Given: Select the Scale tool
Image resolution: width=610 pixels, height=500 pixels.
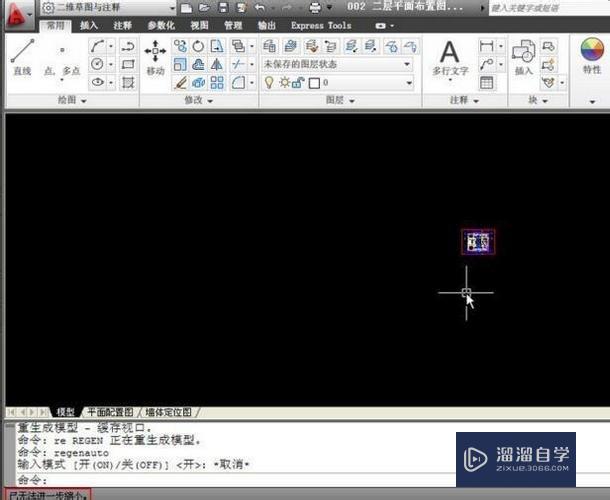Looking at the screenshot, I should tap(180, 64).
